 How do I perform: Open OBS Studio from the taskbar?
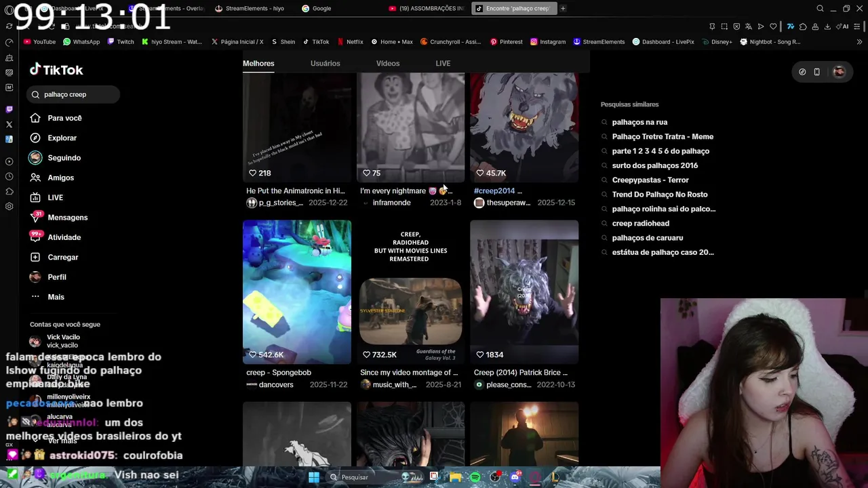tap(495, 477)
